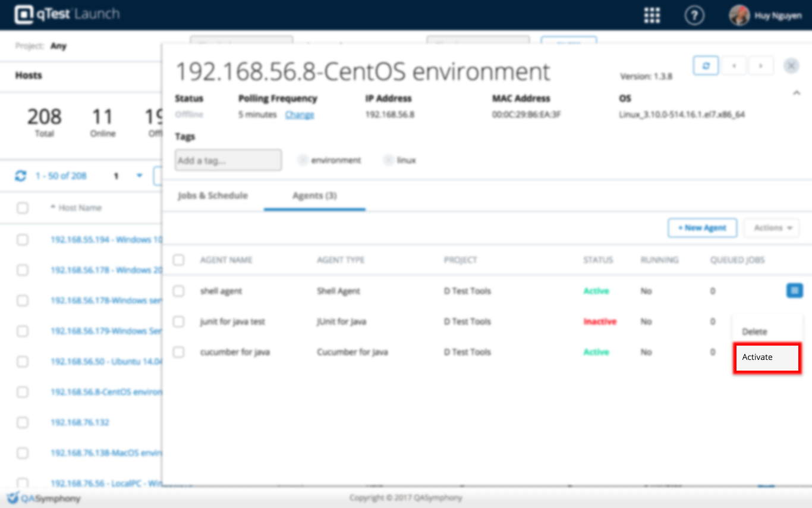Click the '1 - 50 of 208' text
The height and width of the screenshot is (508, 812).
61,176
